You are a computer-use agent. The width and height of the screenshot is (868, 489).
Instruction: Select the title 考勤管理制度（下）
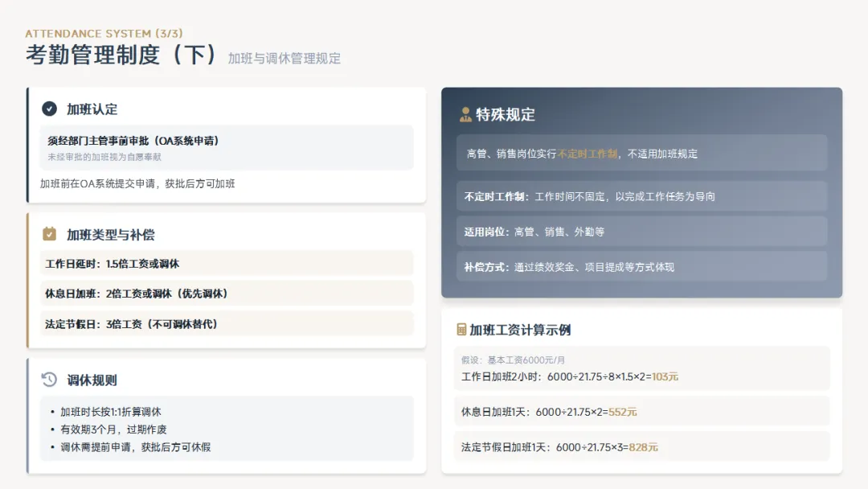121,55
